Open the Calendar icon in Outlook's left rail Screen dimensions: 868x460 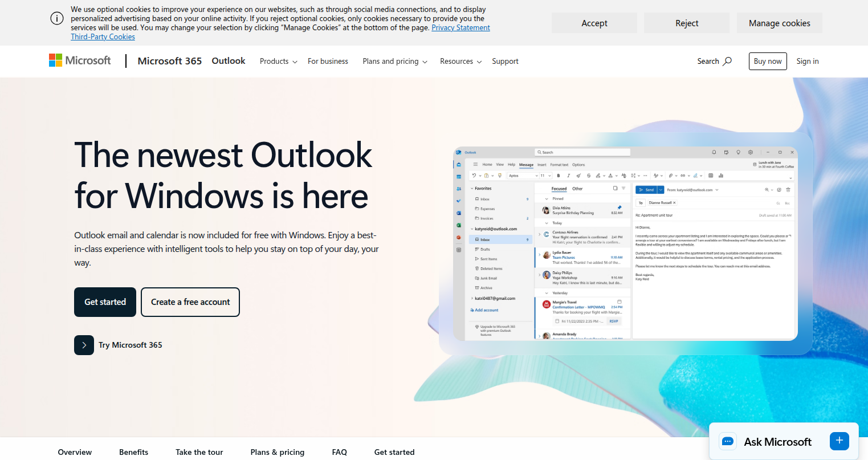(x=459, y=175)
